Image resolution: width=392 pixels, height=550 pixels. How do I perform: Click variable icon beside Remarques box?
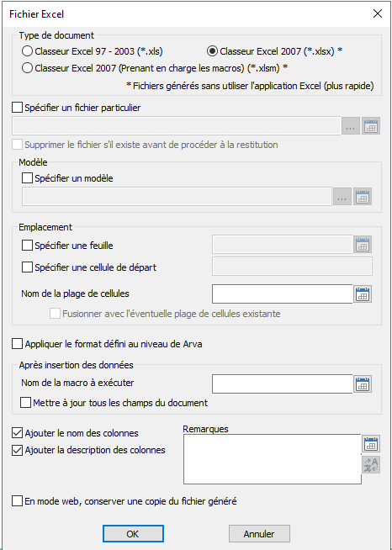[x=371, y=444]
